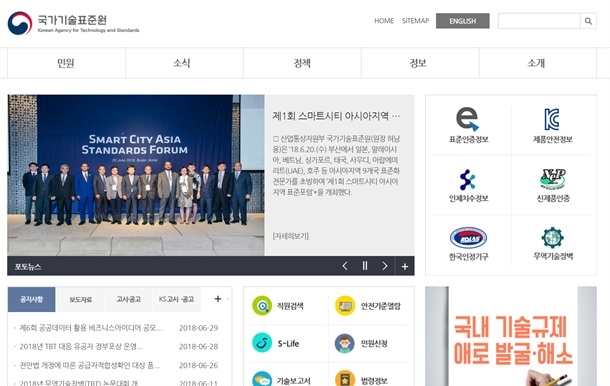Click the KATS agency logo
This screenshot has width=610, height=386.
(74, 23)
